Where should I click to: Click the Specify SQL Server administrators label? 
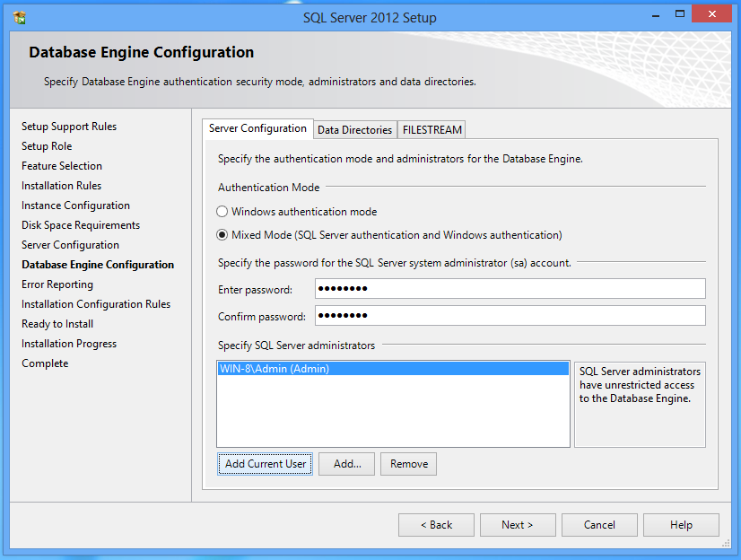point(296,346)
